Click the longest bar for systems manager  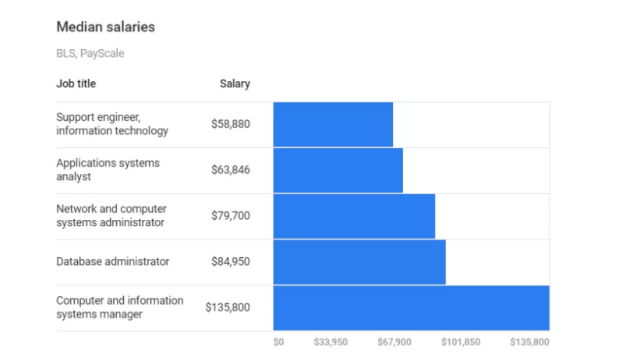pyautogui.click(x=411, y=307)
